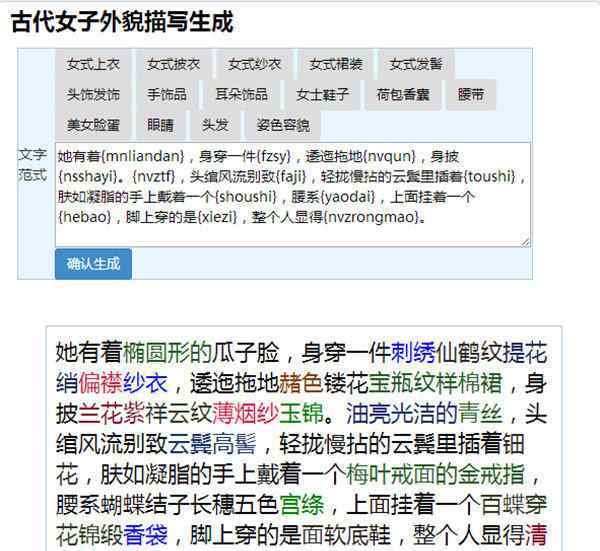
Task: Click the 头发 button
Action: pos(215,125)
